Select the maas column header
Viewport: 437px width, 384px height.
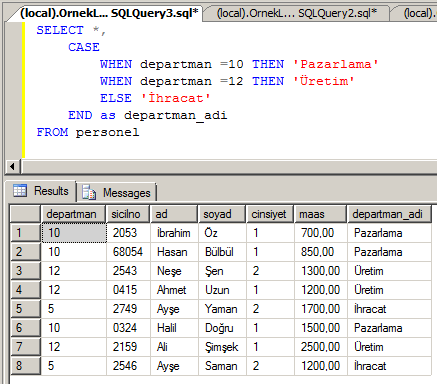(x=320, y=214)
